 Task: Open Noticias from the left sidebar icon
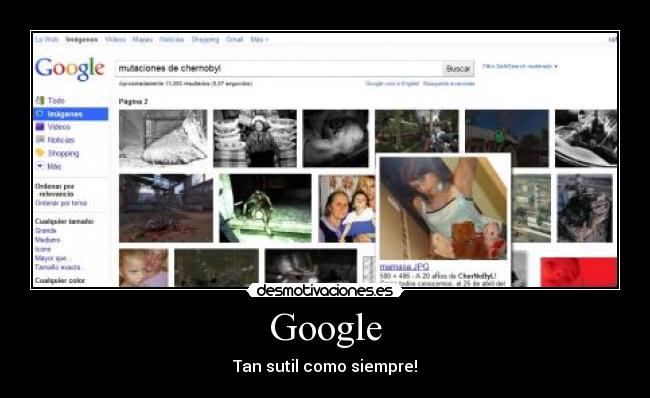pyautogui.click(x=40, y=140)
